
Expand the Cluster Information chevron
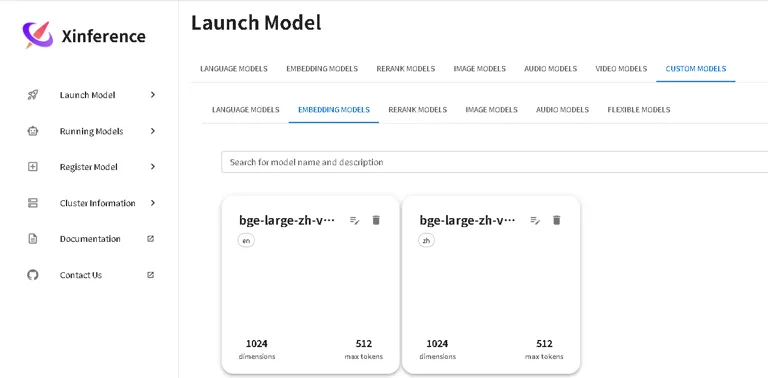[153, 203]
